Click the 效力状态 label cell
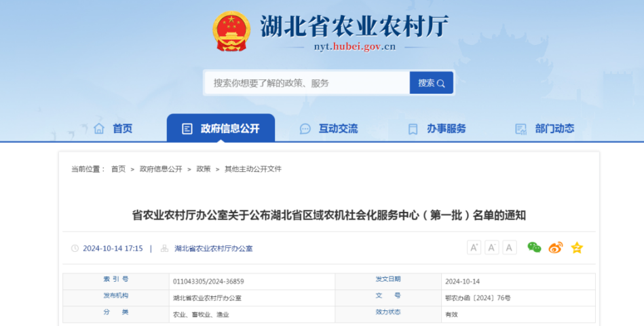The height and width of the screenshot is (326, 644). (388, 314)
